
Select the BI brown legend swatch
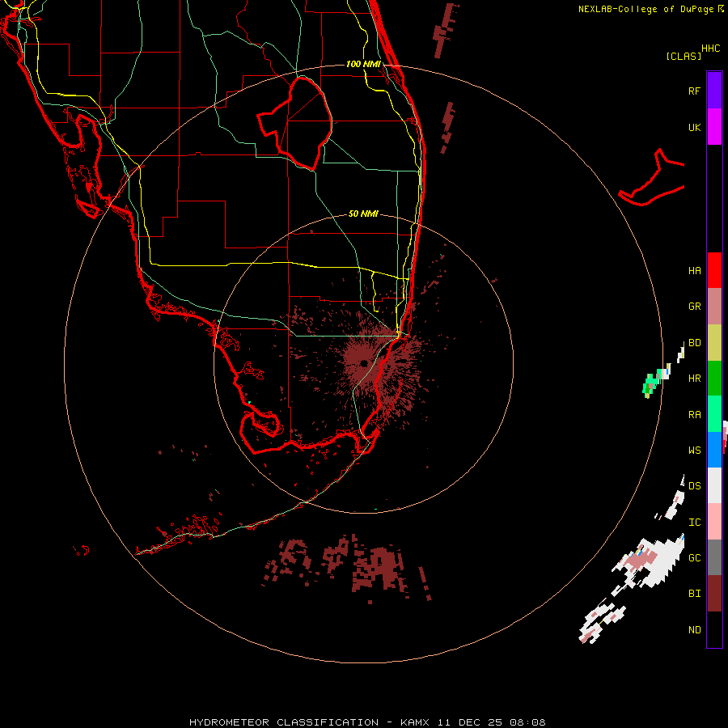click(714, 594)
